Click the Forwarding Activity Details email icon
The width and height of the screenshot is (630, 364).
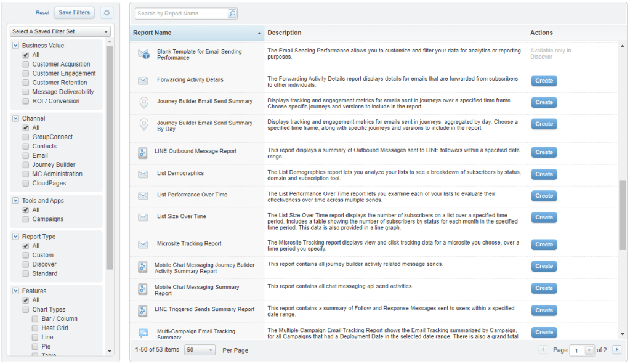tap(143, 81)
